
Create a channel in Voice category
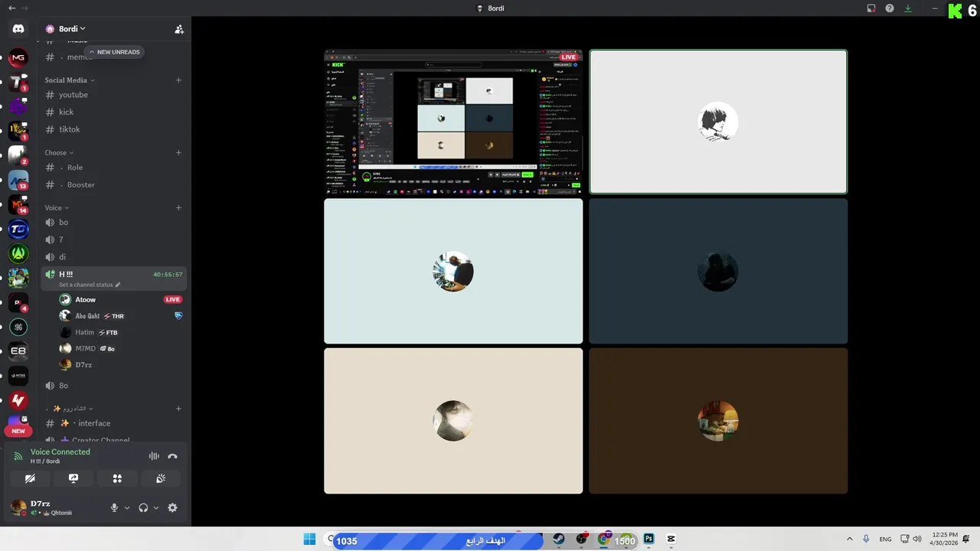pyautogui.click(x=178, y=207)
